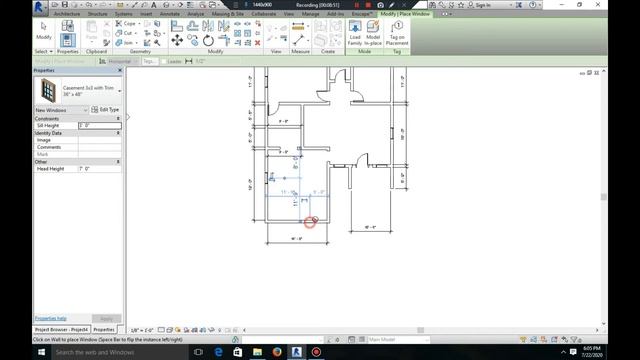The width and height of the screenshot is (640, 360).
Task: Select the Align tool
Action: (177, 26)
